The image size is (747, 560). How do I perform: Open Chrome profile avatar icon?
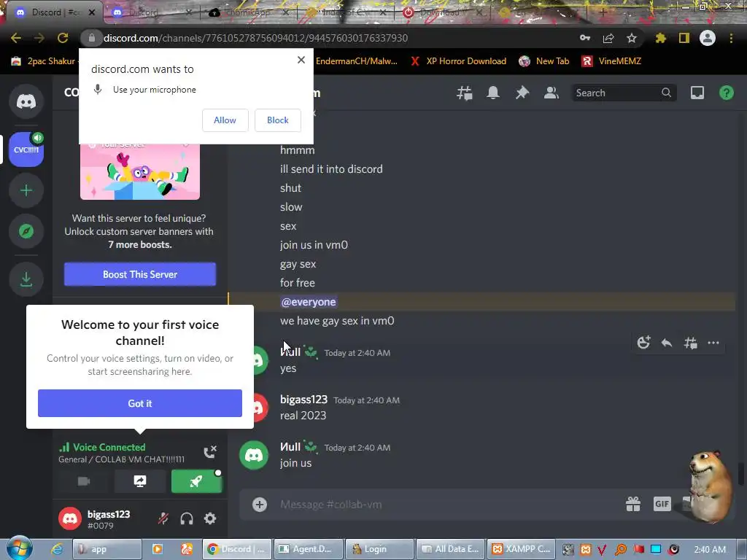pyautogui.click(x=708, y=38)
